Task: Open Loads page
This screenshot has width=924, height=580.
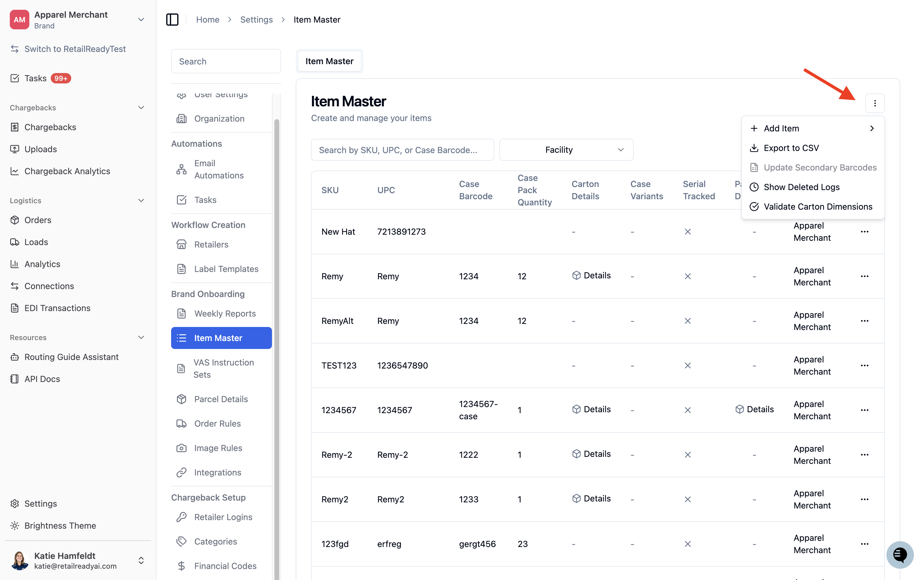Action: click(36, 242)
